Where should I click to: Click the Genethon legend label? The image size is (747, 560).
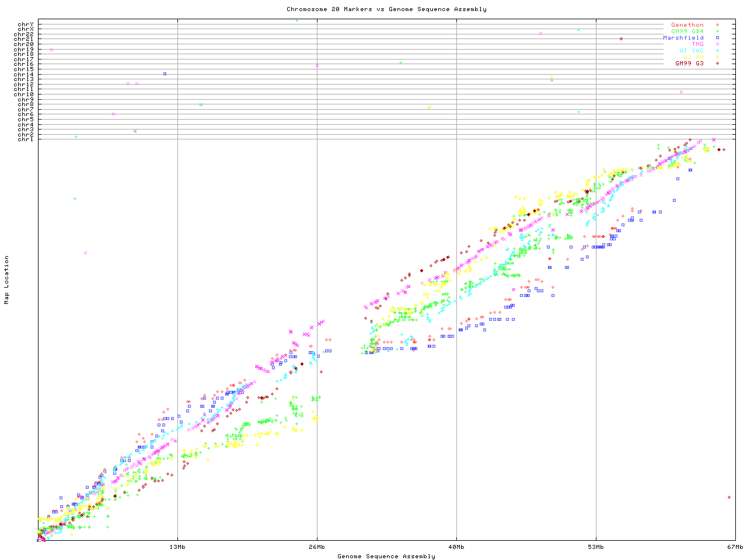coord(687,25)
